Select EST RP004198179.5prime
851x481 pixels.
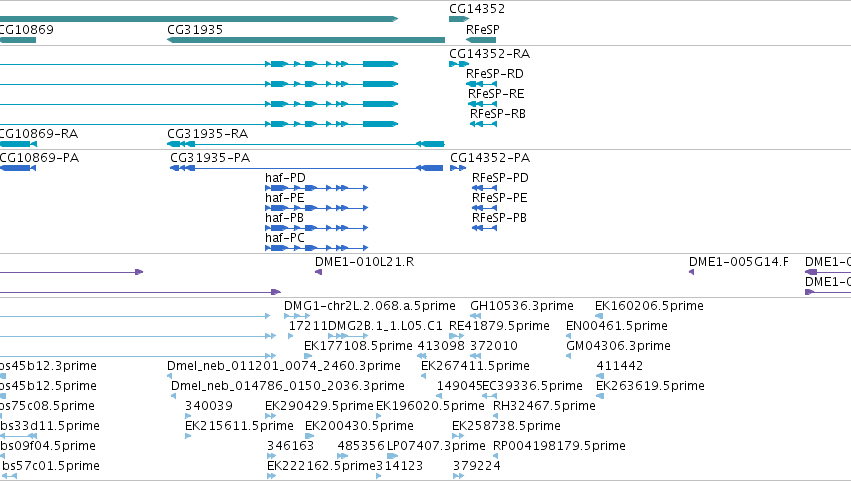559,446
